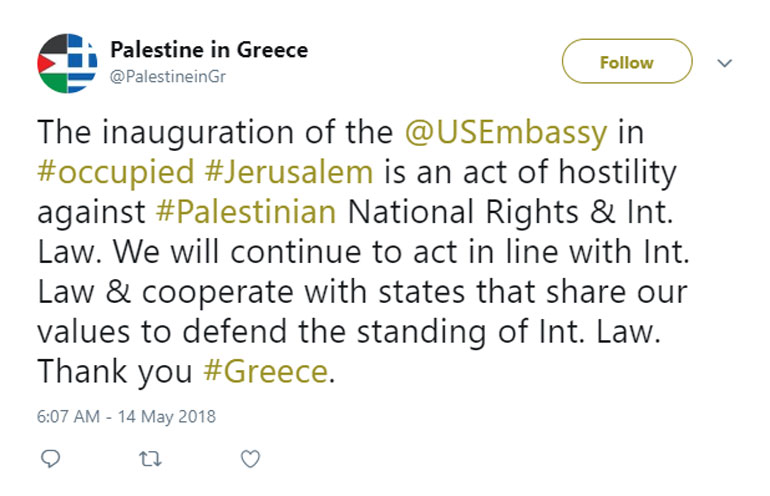Retweet this post with the retweet icon
The height and width of the screenshot is (496, 770).
[x=149, y=459]
